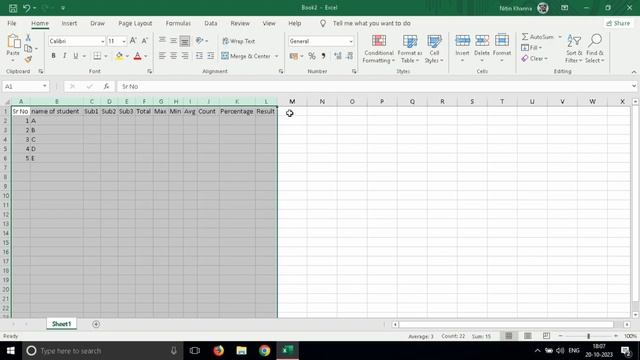Screen dimensions: 640x360
Task: Switch to the Review tab
Action: point(240,23)
